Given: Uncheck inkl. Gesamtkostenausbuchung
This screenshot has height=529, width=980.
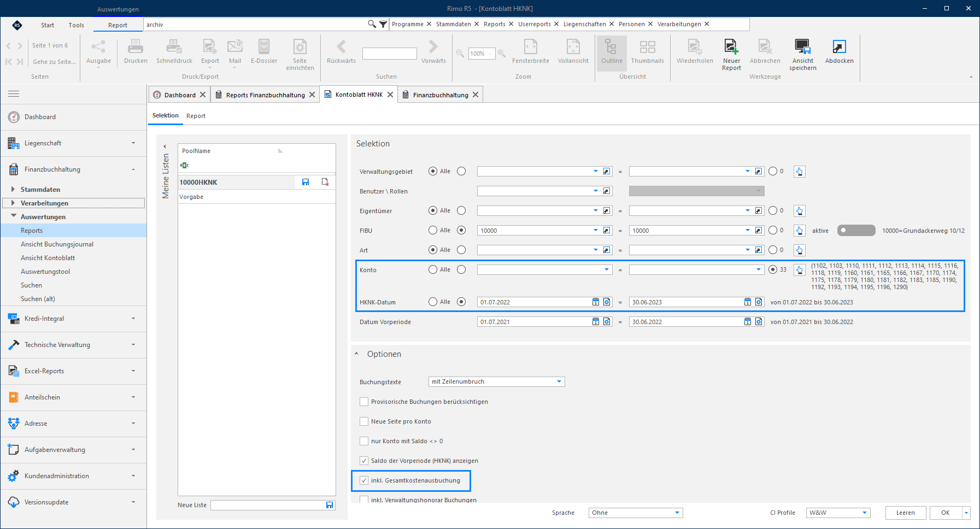Looking at the screenshot, I should pos(364,480).
